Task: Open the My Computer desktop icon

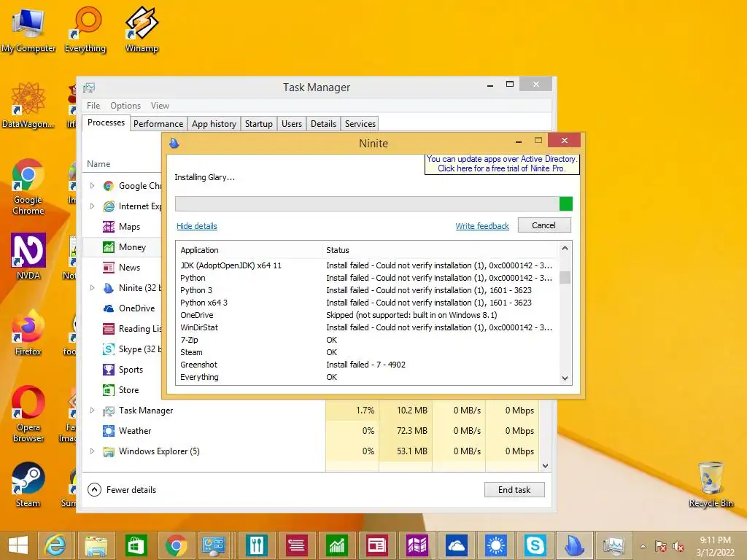Action: 28,29
